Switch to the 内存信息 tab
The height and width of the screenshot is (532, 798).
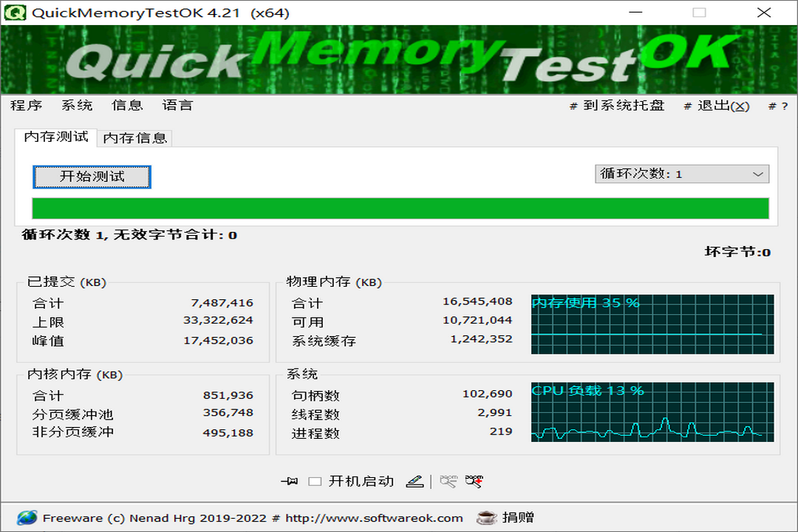135,138
